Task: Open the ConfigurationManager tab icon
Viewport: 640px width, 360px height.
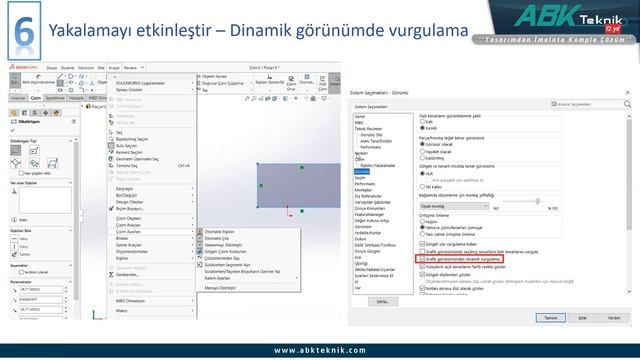Action: [35, 113]
